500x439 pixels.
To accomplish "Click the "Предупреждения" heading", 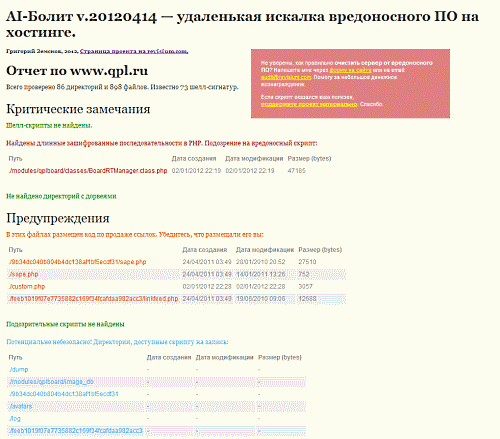I will pos(58,218).
